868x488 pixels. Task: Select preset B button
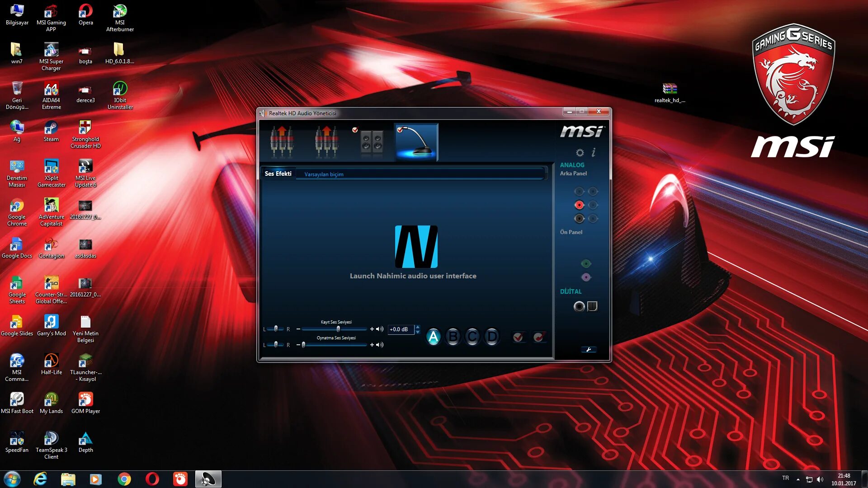(453, 337)
